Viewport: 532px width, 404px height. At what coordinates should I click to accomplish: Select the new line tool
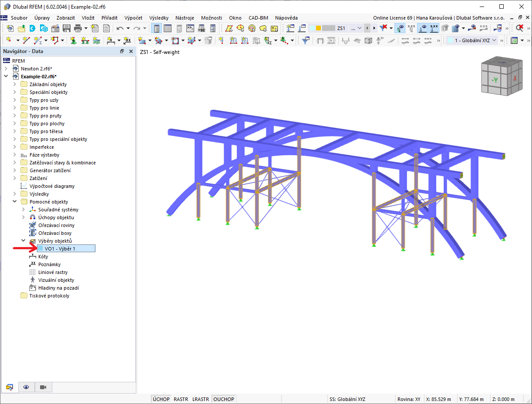click(x=26, y=40)
